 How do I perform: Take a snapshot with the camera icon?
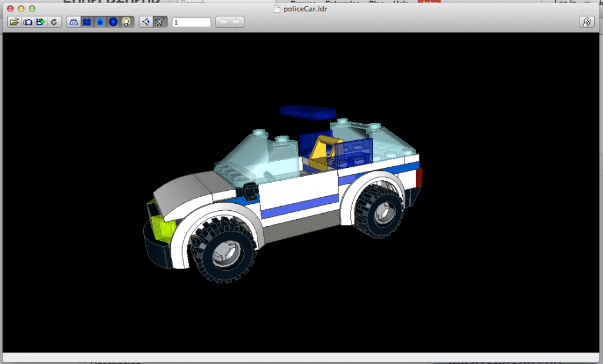point(28,22)
